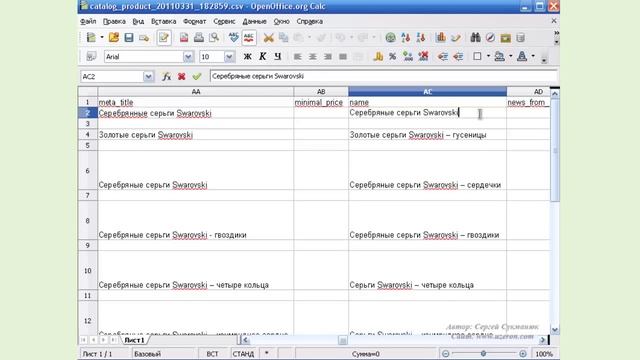This screenshot has width=640, height=360.
Task: Open Styles and Formatting icon
Action: tap(91, 56)
